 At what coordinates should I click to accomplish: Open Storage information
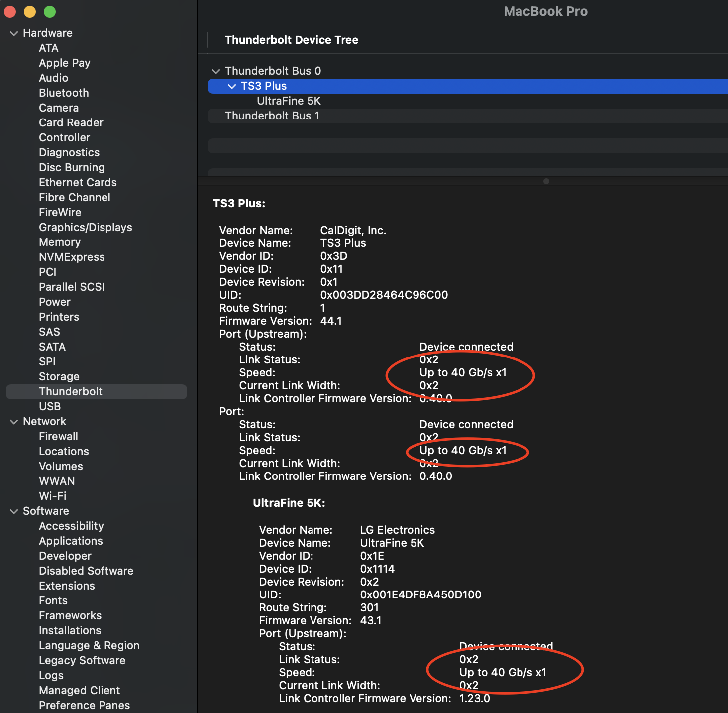pos(59,376)
